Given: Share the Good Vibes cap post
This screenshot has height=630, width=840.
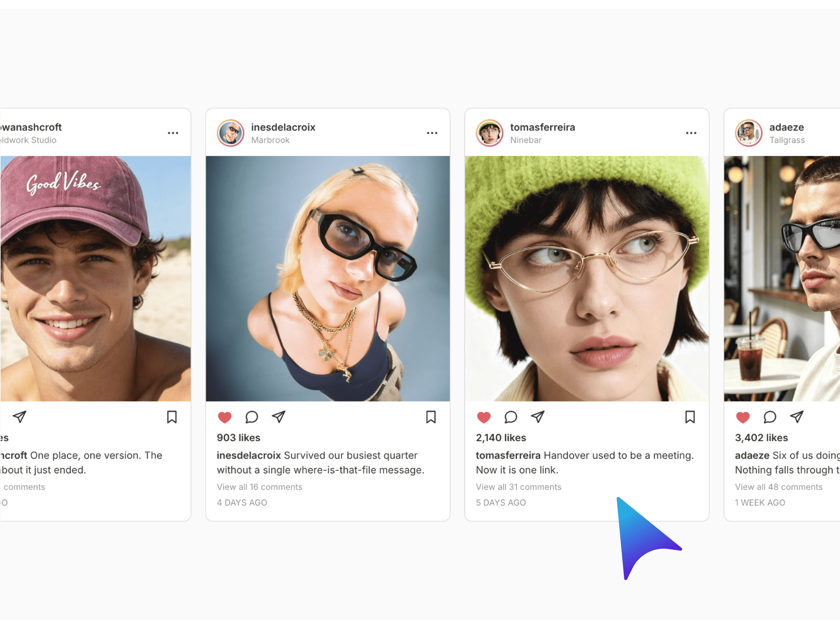Looking at the screenshot, I should point(19,417).
